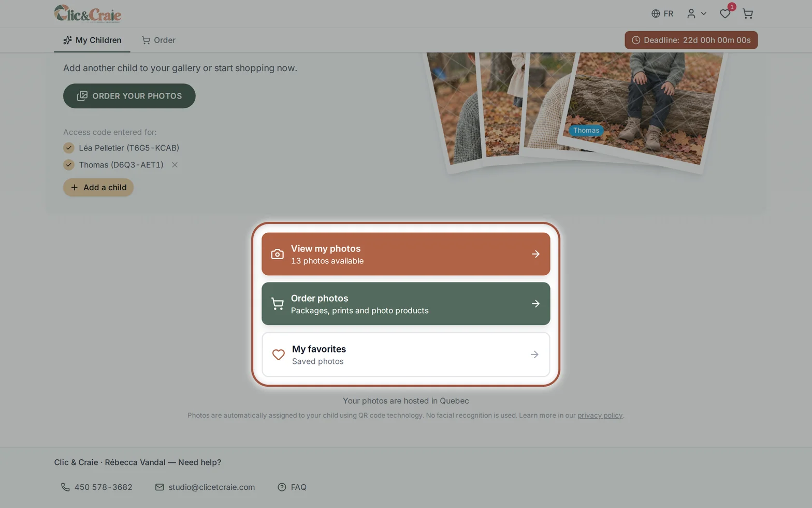The height and width of the screenshot is (508, 812).
Task: Click the checkmark beside Léa Pelletier
Action: [69, 148]
